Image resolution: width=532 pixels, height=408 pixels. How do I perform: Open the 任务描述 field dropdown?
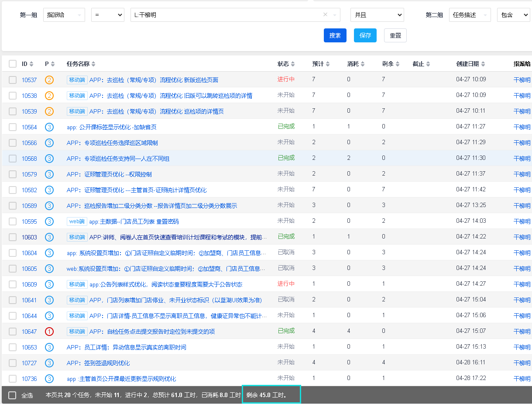coord(470,15)
